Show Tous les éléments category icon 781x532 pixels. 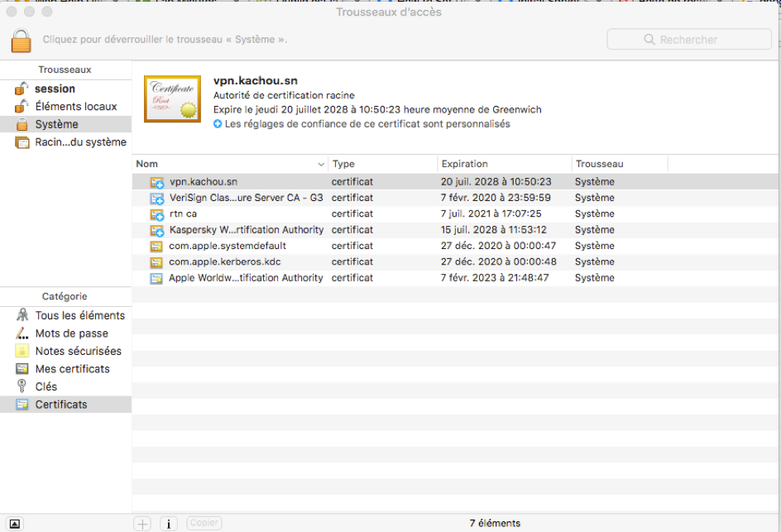[x=22, y=315]
